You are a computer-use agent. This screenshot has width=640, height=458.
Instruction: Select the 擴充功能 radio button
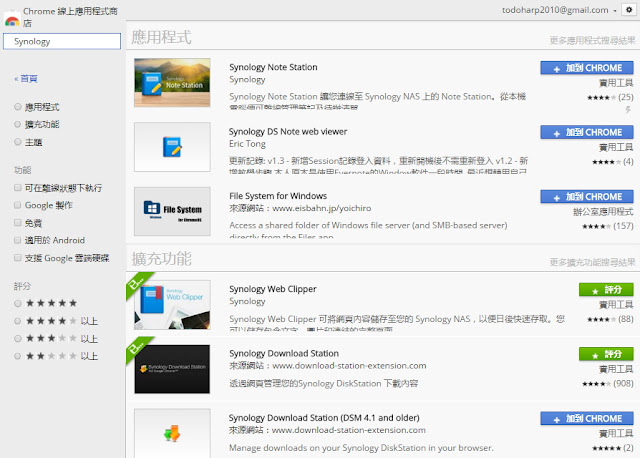click(18, 125)
